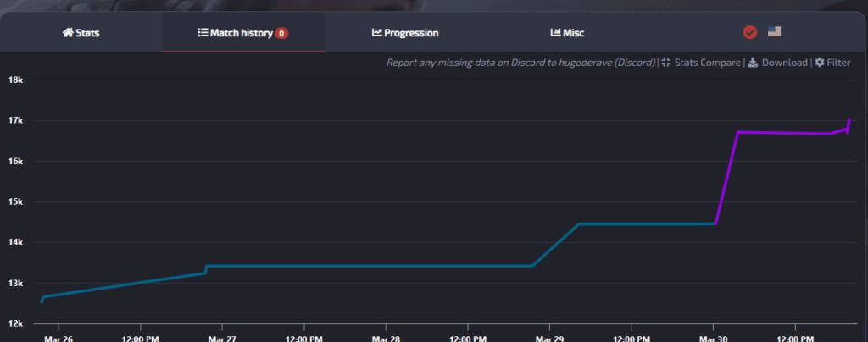
Task: Open the Filter options
Action: [x=838, y=63]
